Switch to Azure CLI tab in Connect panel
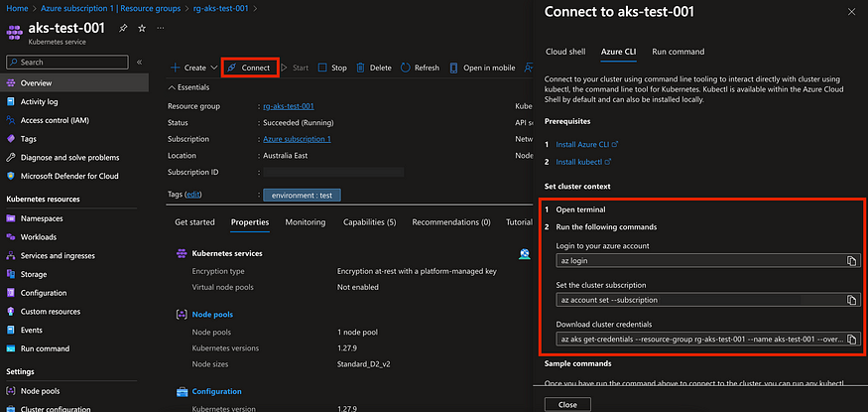The height and width of the screenshot is (412, 868). (619, 52)
